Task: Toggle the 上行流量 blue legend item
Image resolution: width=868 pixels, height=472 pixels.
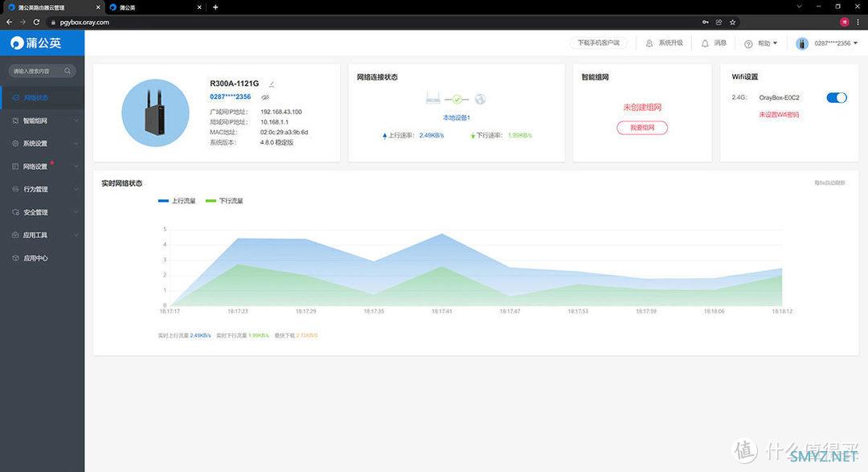Action: point(177,200)
